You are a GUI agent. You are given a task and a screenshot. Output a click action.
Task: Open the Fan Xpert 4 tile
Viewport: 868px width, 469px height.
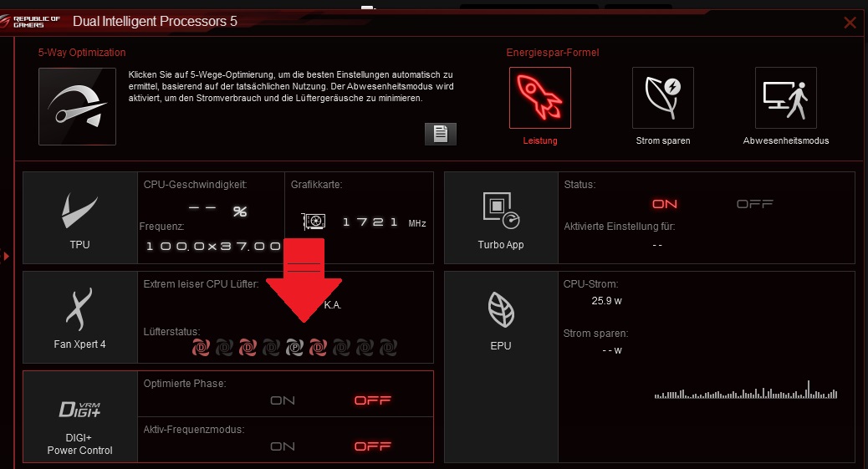(79, 317)
